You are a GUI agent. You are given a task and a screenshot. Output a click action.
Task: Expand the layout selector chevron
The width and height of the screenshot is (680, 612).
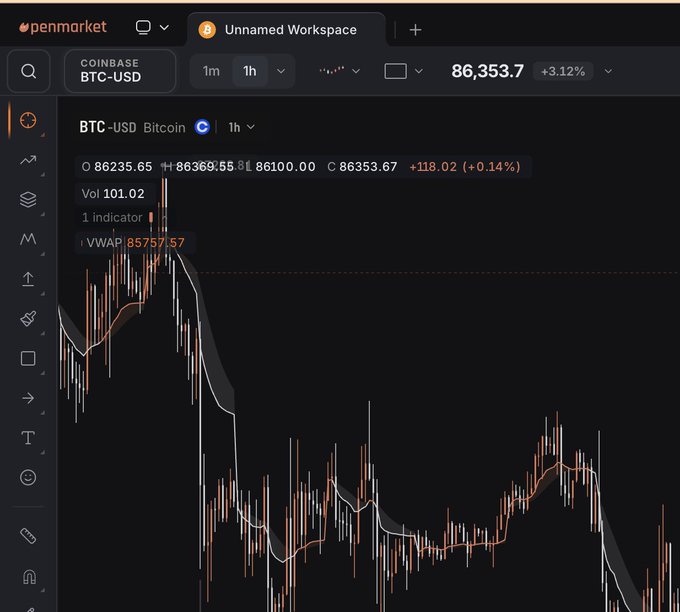click(164, 27)
